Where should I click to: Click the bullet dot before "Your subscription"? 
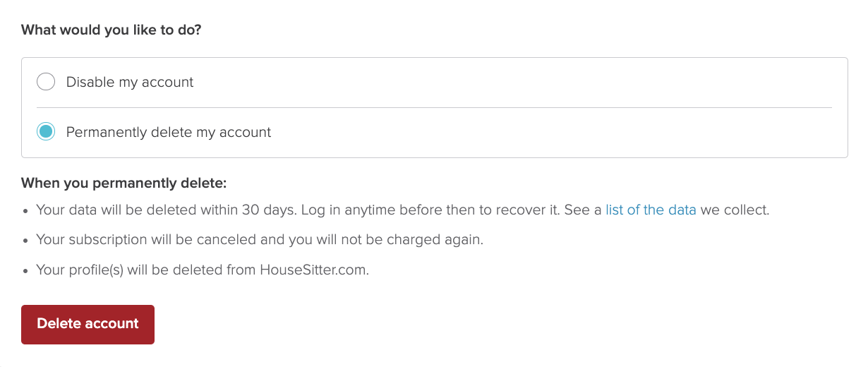(x=25, y=241)
